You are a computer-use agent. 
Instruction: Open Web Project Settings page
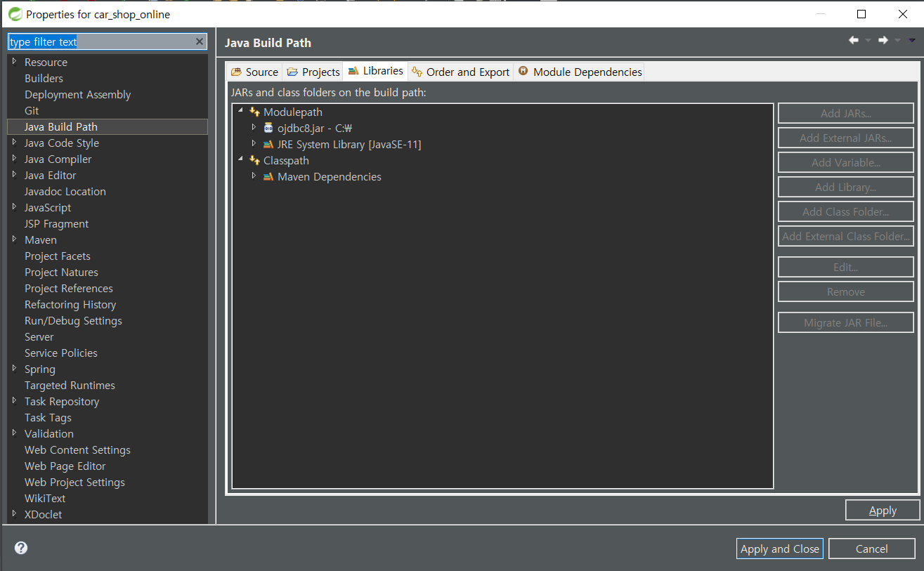[74, 482]
